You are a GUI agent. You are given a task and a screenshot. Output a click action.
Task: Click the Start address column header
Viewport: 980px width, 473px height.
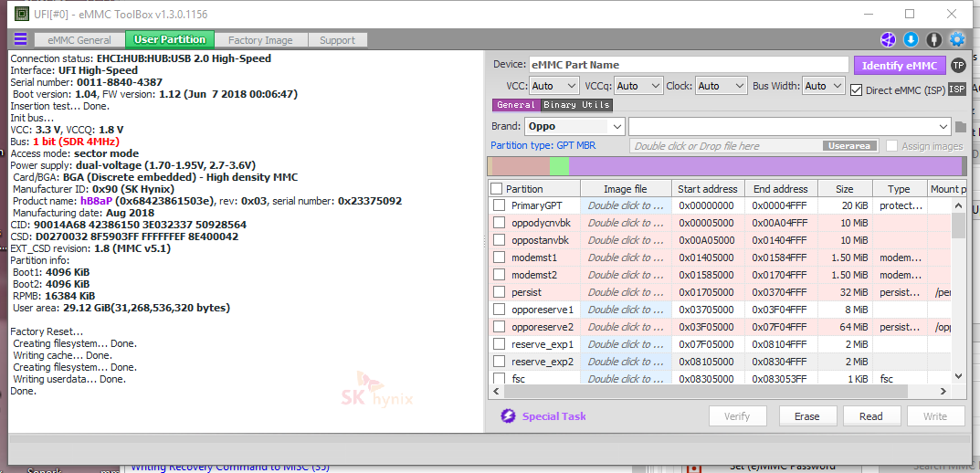point(708,189)
